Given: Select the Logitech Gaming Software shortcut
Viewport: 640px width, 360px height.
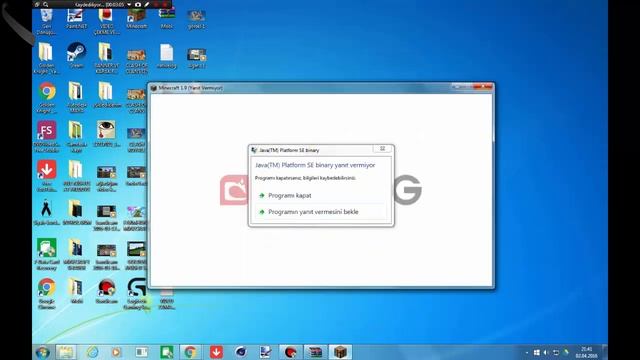Looking at the screenshot, I should tap(136, 293).
